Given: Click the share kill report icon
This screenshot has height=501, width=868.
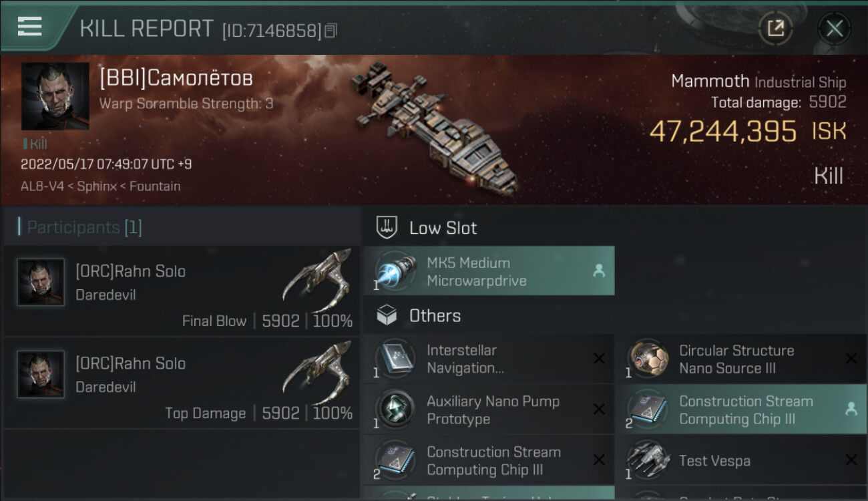Looking at the screenshot, I should (x=775, y=28).
